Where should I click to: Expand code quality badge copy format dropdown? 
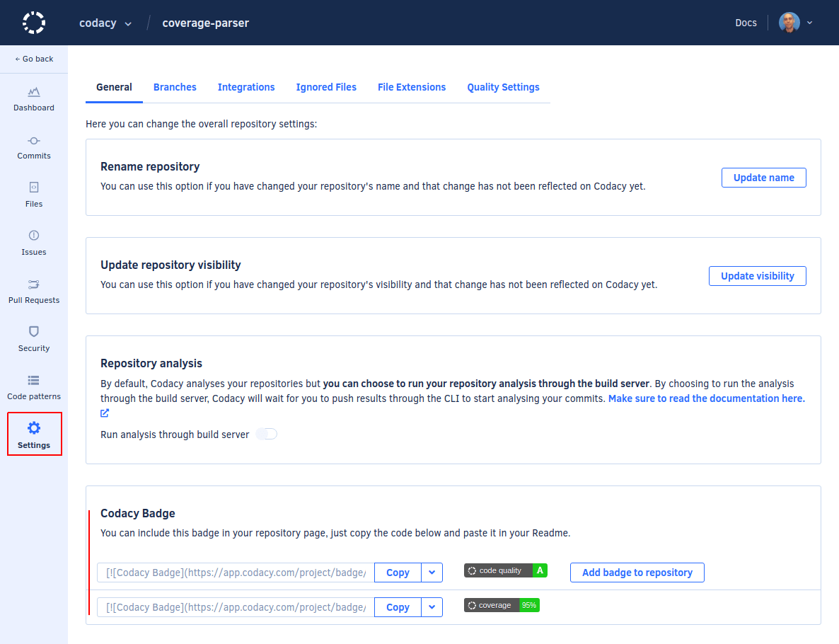pos(432,573)
